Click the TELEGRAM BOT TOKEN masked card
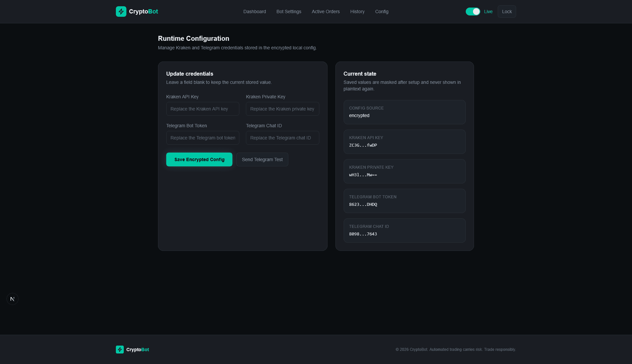 pyautogui.click(x=404, y=201)
